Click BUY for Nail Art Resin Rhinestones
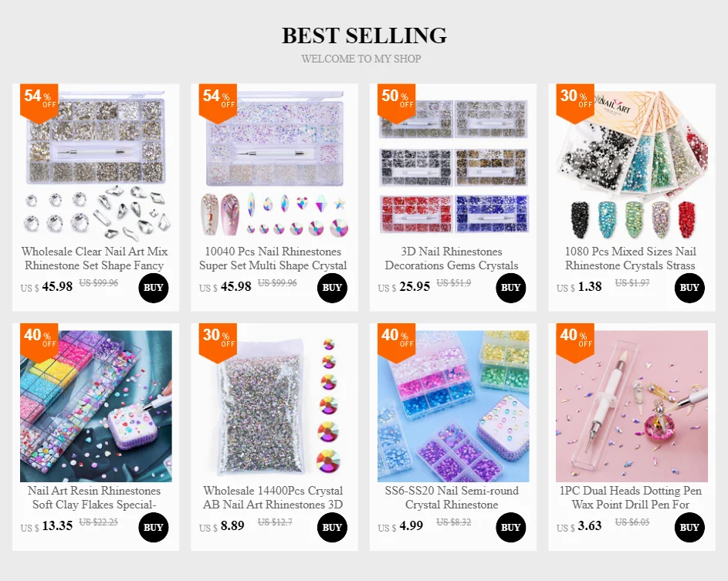Image resolution: width=728 pixels, height=581 pixels. click(153, 527)
